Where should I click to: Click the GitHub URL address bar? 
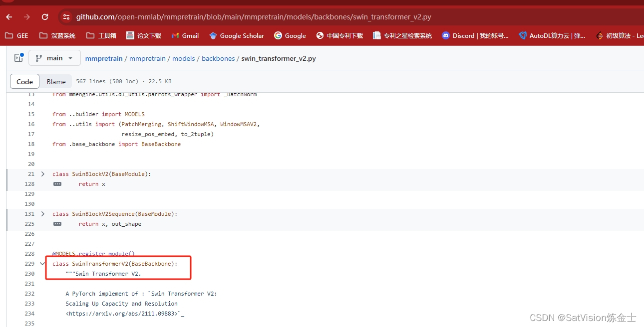(x=254, y=17)
